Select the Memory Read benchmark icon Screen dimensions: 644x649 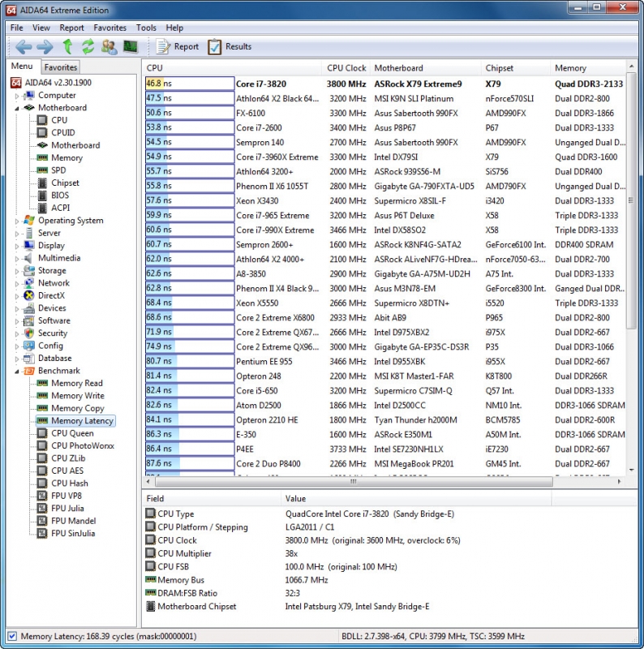pyautogui.click(x=42, y=383)
